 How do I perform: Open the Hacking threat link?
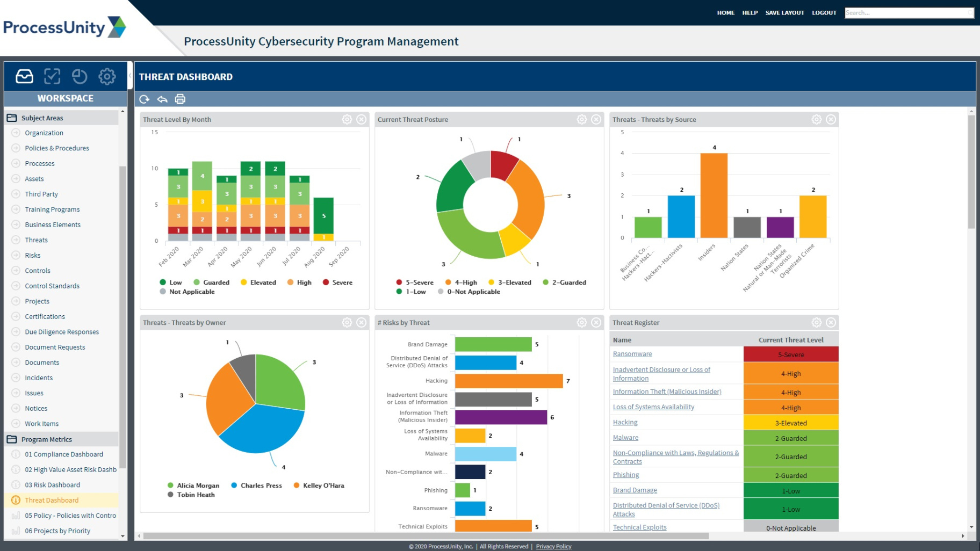(625, 423)
